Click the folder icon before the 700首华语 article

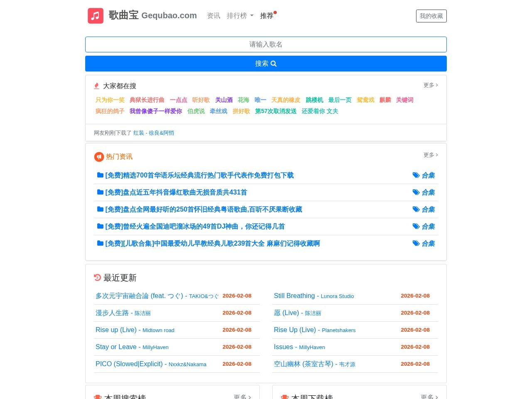pyautogui.click(x=100, y=175)
